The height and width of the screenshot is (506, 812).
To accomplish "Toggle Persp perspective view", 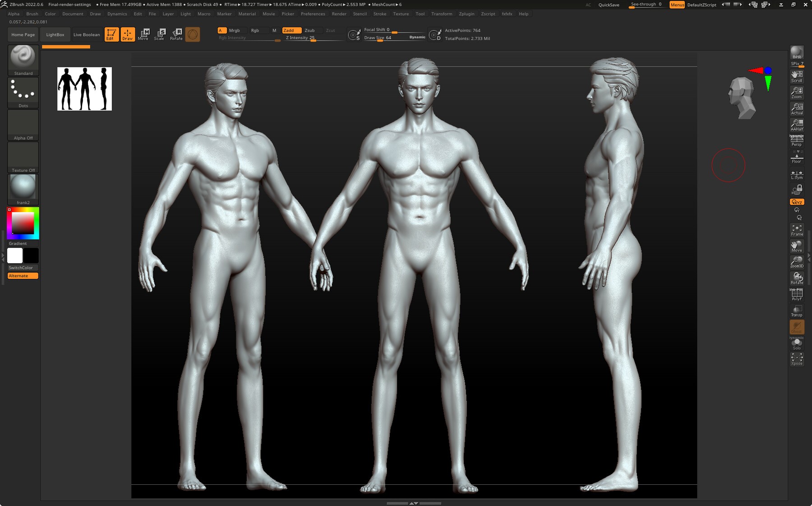I will click(x=797, y=141).
